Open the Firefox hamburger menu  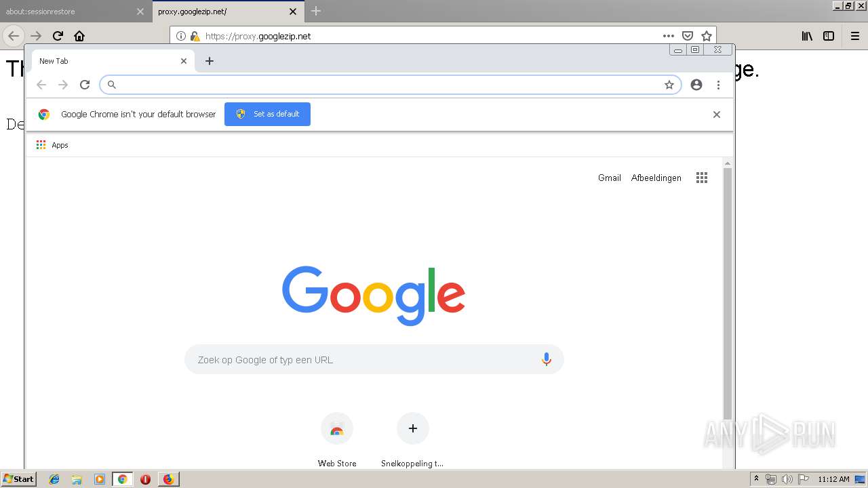[x=855, y=36]
